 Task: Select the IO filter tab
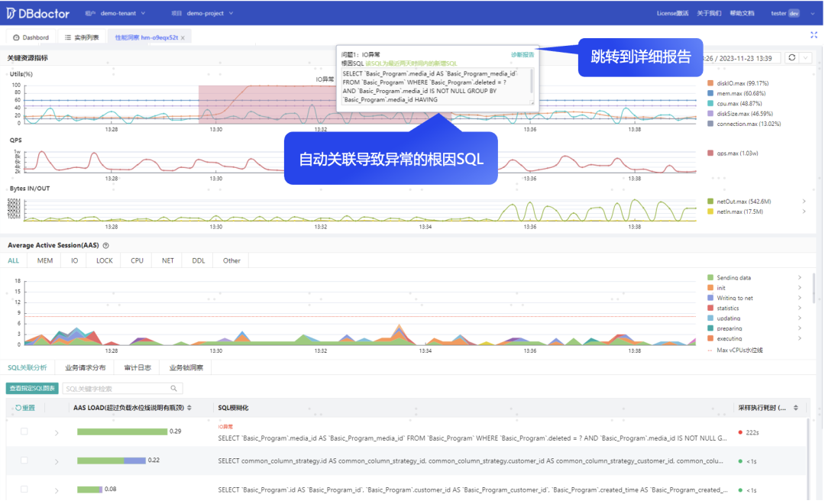point(75,260)
